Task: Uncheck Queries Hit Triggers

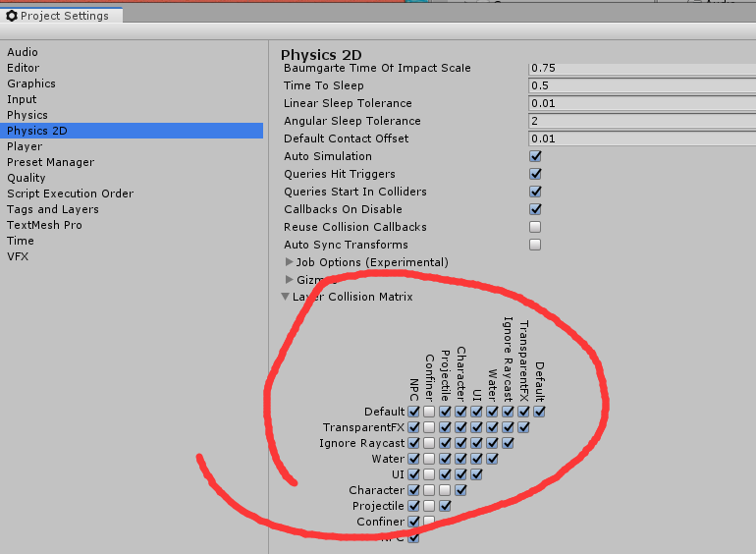Action: tap(535, 174)
